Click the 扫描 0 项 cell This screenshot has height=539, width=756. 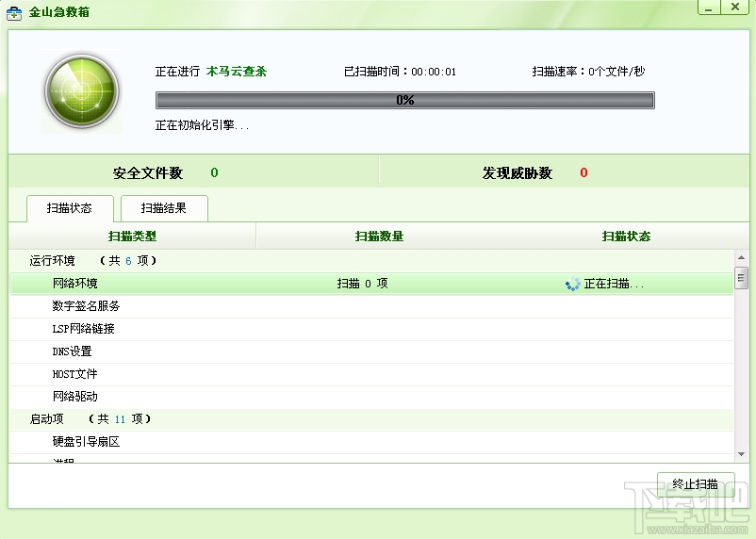coord(362,284)
